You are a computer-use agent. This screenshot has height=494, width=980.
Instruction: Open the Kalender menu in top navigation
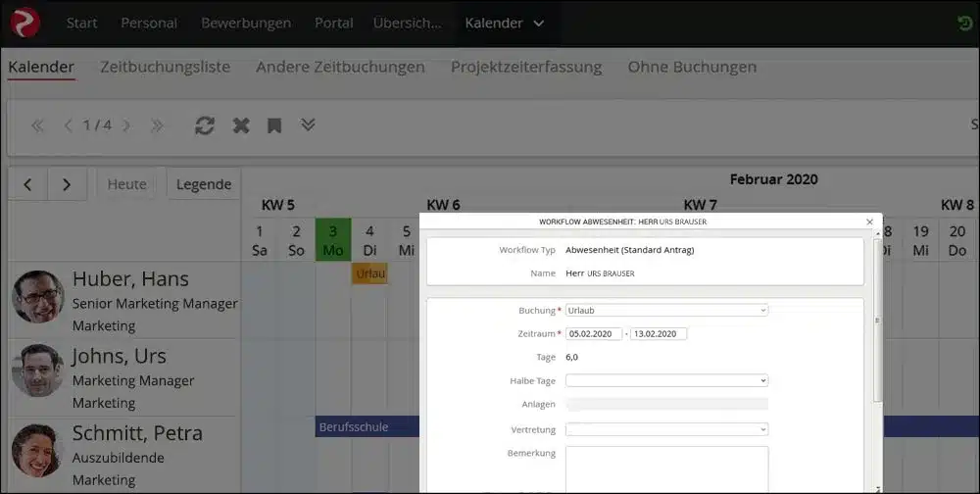tap(505, 23)
